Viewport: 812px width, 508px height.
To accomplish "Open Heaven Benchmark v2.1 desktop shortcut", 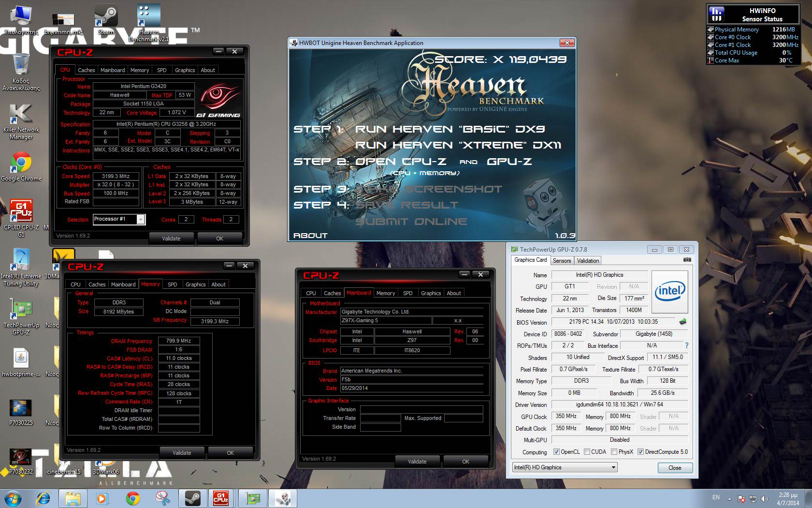I will pos(148,23).
